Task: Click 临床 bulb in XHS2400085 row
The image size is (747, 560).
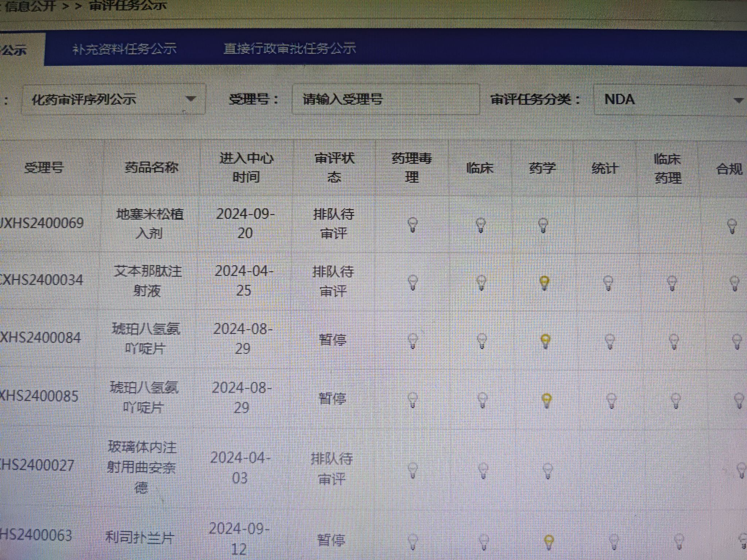Action: (483, 400)
